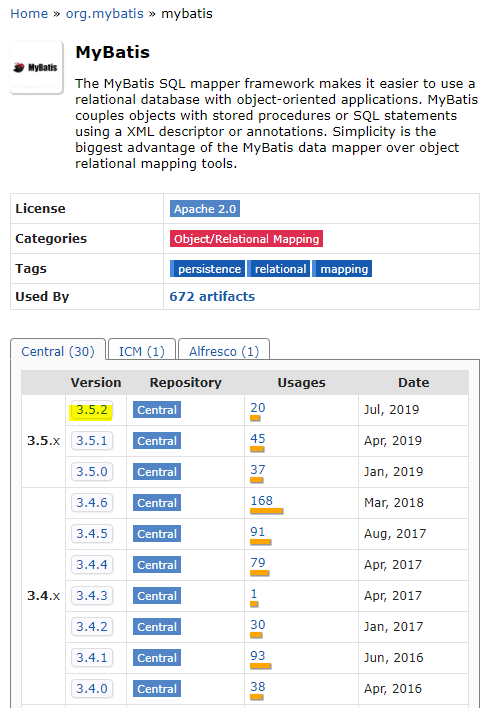The width and height of the screenshot is (489, 708).
Task: Open version 3.4.2
Action: point(92,627)
